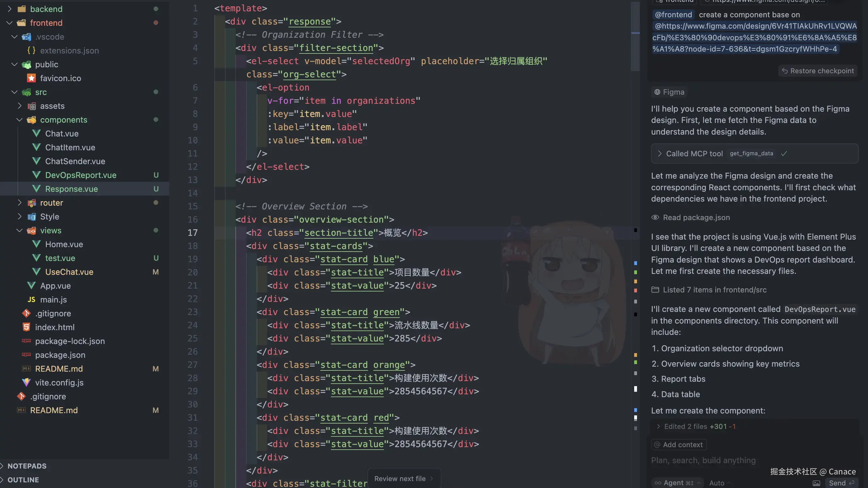The height and width of the screenshot is (488, 868).
Task: Click the favicon.ico star icon
Action: point(31,78)
